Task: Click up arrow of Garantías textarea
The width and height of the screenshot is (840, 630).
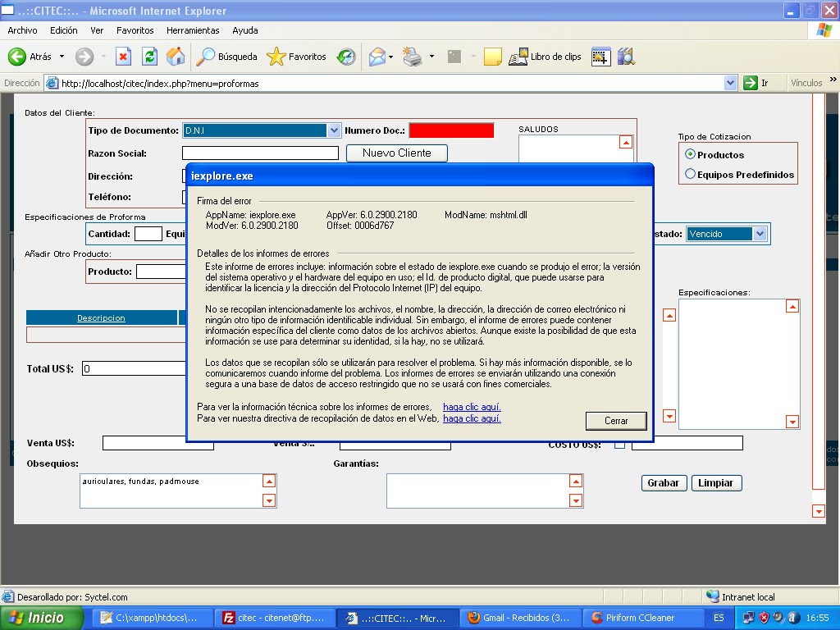Action: 575,481
